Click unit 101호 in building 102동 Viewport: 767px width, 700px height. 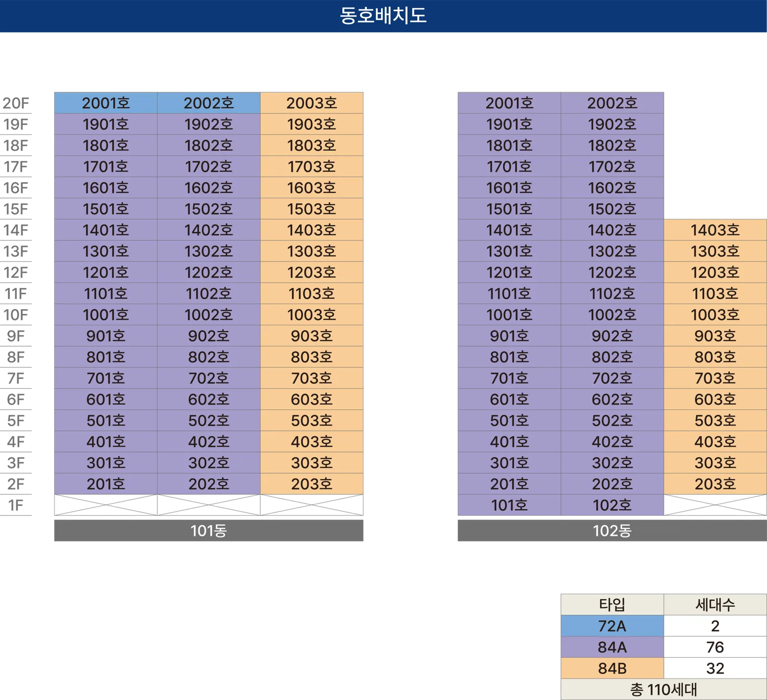(x=509, y=505)
